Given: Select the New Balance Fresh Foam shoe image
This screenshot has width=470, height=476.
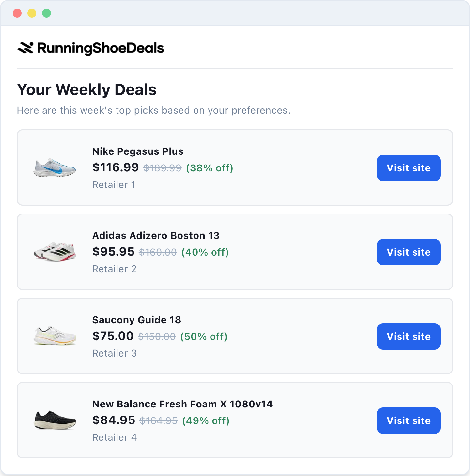Looking at the screenshot, I should pyautogui.click(x=54, y=420).
